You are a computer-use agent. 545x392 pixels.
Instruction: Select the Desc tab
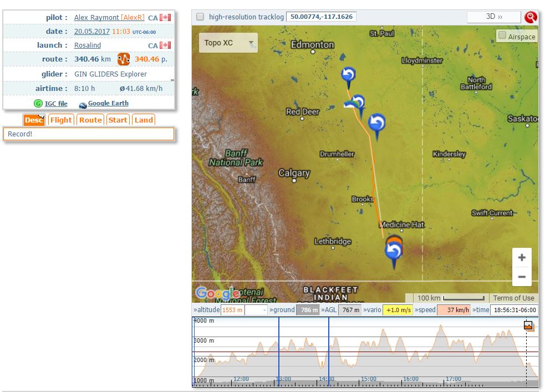(34, 120)
